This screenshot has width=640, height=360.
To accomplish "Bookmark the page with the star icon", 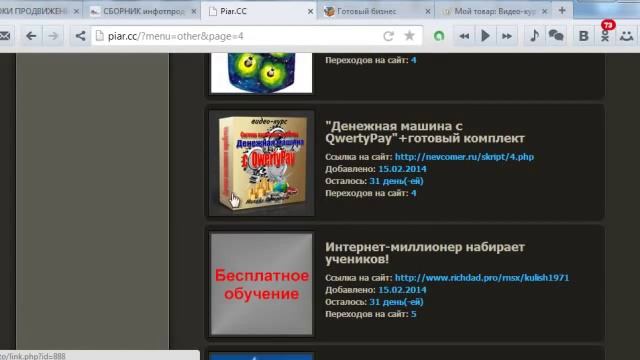I will [x=409, y=36].
